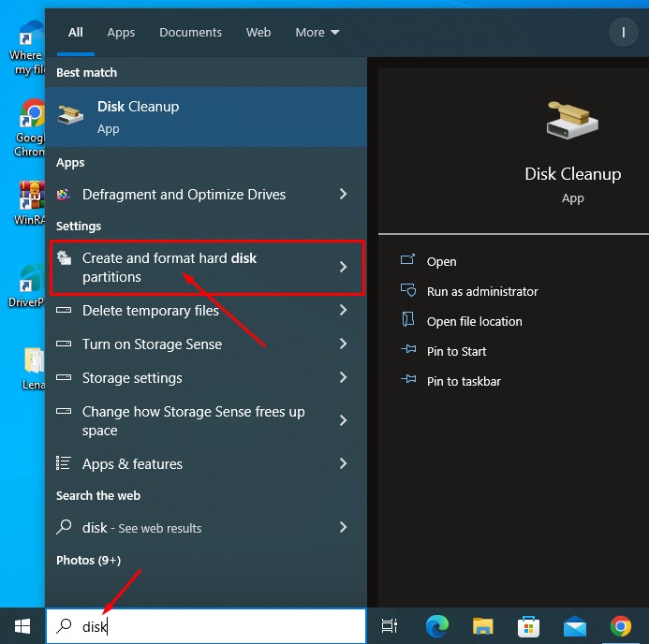Open Microsoft Edge from the taskbar

point(436,626)
